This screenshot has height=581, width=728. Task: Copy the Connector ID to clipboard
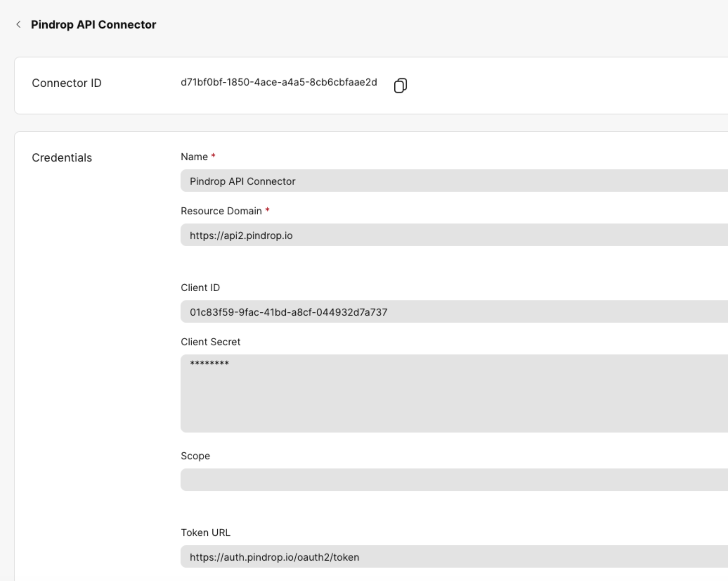[400, 85]
